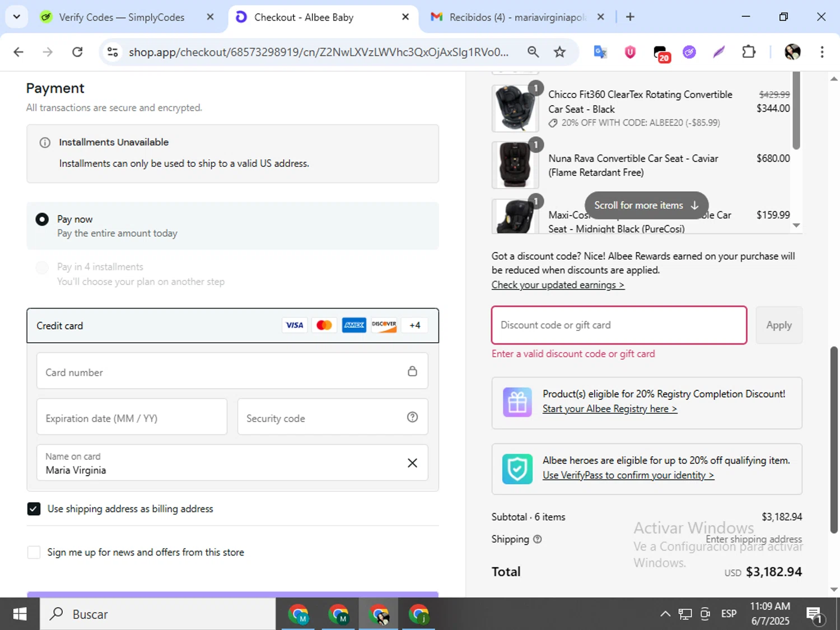Viewport: 840px width, 630px height.
Task: Open the zoom magnifier icon
Action: (533, 52)
